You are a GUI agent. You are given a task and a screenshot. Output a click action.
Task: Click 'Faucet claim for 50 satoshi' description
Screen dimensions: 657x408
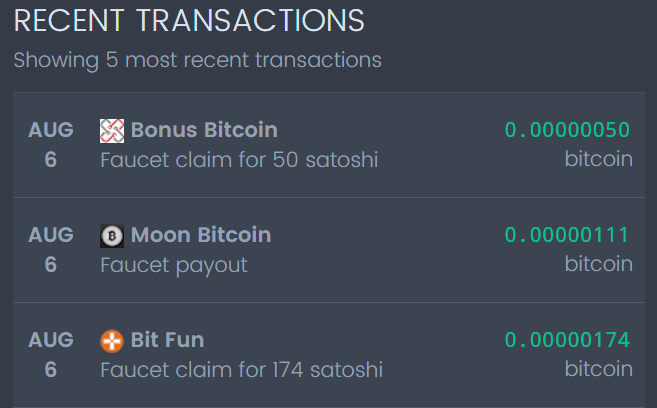(239, 160)
